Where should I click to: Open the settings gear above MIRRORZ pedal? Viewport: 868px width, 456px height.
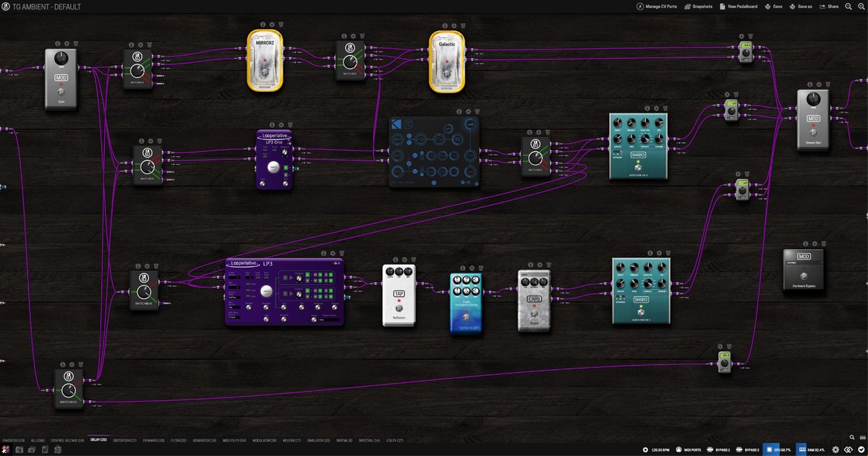click(x=271, y=24)
